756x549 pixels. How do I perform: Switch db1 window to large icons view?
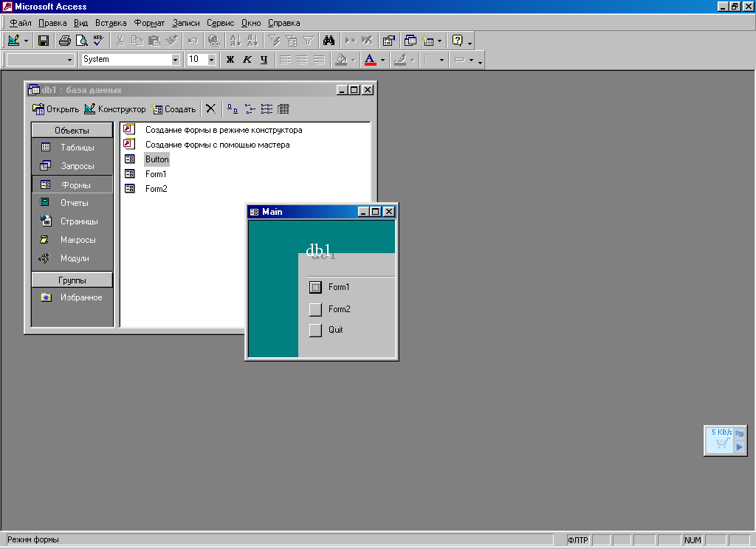[233, 108]
